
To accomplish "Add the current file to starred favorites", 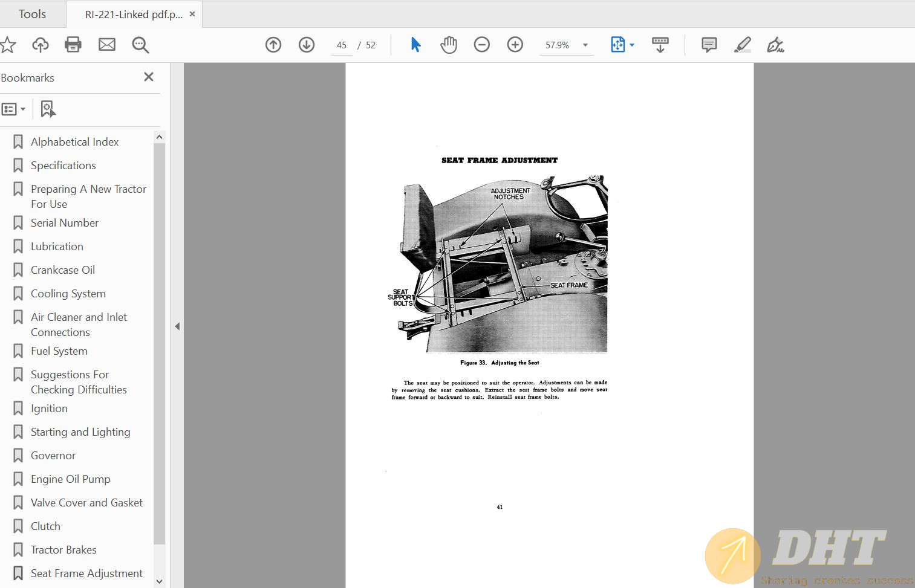I will tap(7, 45).
